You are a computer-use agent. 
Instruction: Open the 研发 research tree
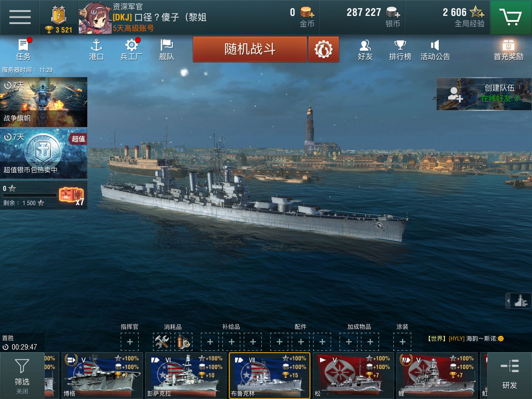[509, 376]
